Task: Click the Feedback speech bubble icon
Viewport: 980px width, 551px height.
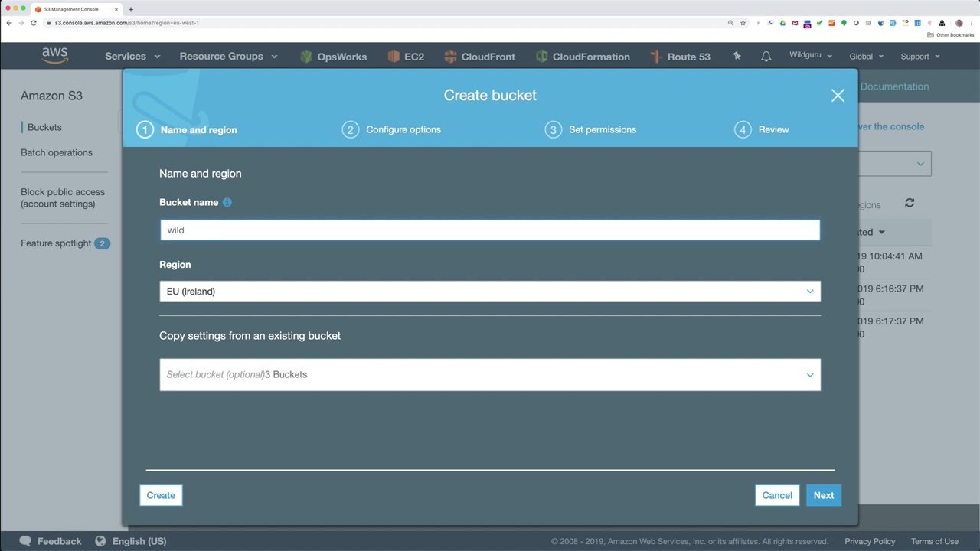Action: pos(25,541)
